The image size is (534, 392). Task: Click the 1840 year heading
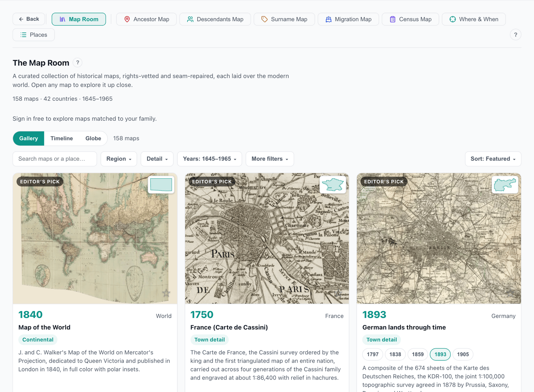31,315
